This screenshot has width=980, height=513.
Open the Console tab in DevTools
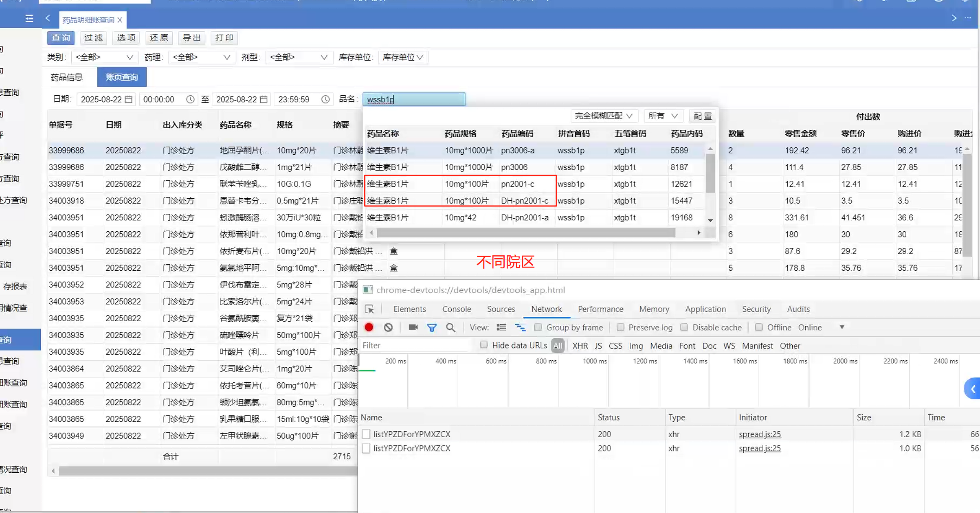456,309
